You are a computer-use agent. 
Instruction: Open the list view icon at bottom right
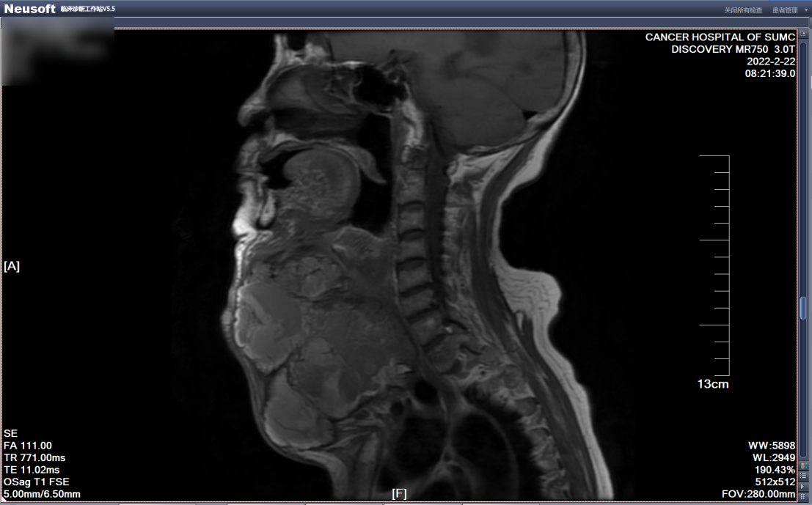804,476
